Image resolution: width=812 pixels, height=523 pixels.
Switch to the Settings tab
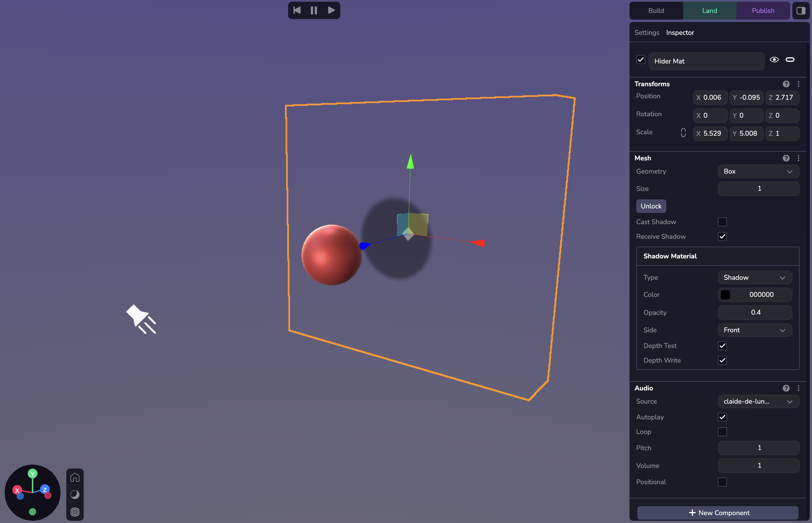646,33
